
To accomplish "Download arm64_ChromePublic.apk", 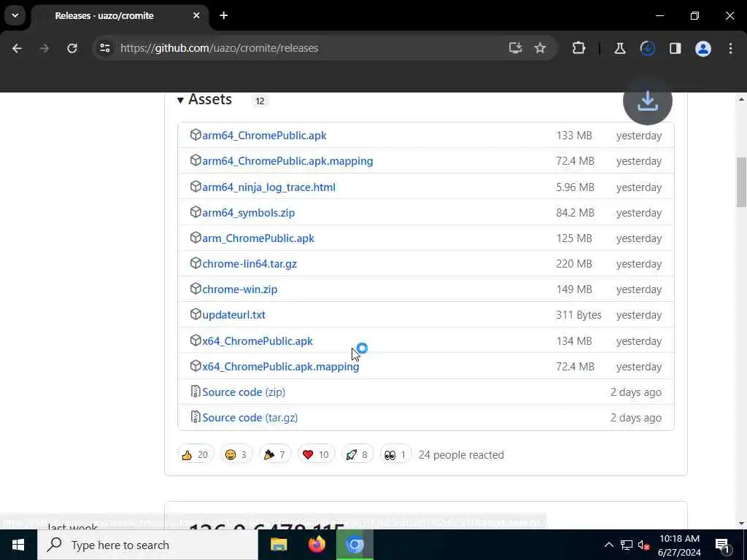I will tap(264, 135).
